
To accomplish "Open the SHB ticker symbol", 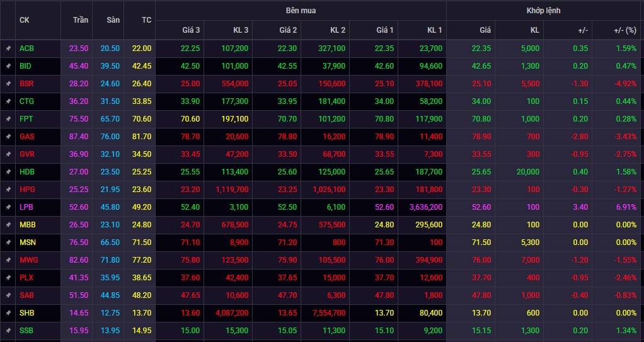I will (x=26, y=313).
